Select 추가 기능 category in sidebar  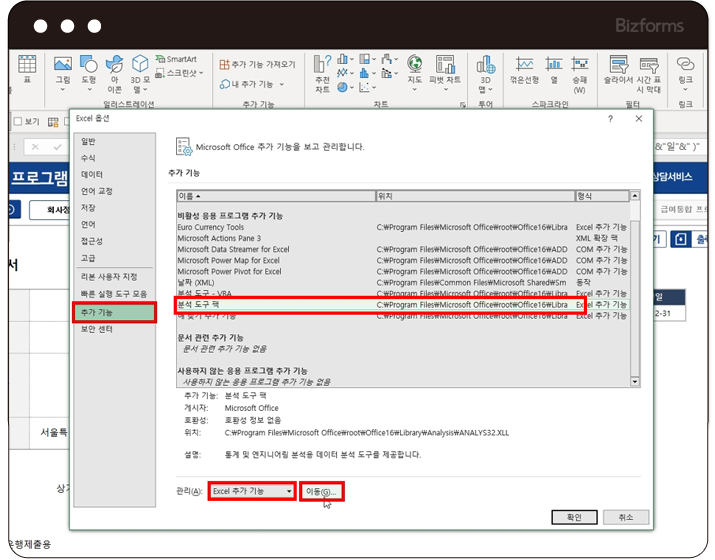pos(114,312)
